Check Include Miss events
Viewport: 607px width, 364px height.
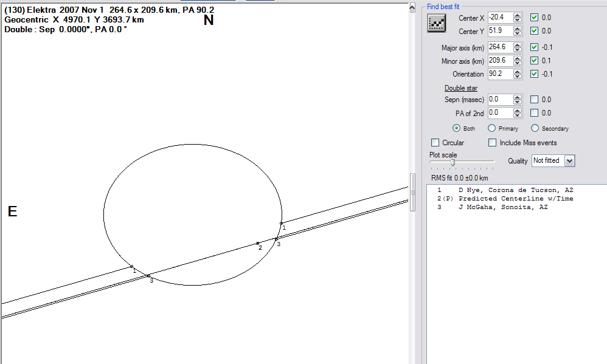493,143
